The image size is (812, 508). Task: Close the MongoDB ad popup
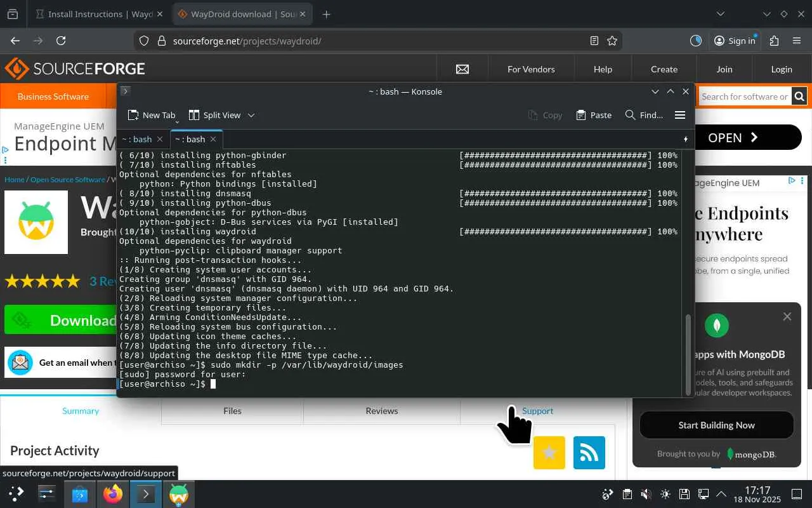pyautogui.click(x=787, y=316)
